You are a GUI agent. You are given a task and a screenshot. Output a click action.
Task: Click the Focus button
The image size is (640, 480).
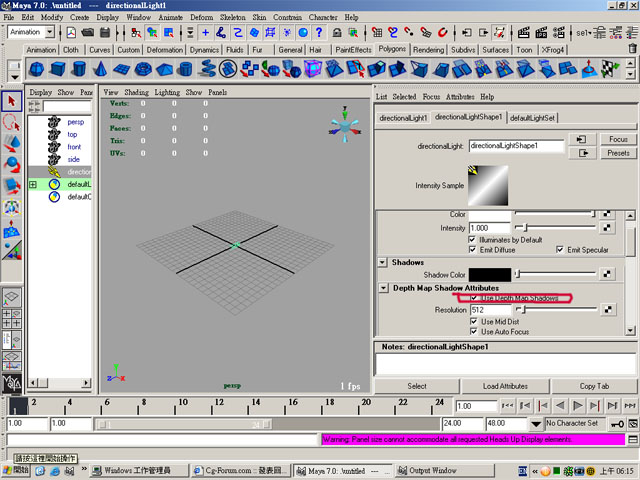[618, 139]
